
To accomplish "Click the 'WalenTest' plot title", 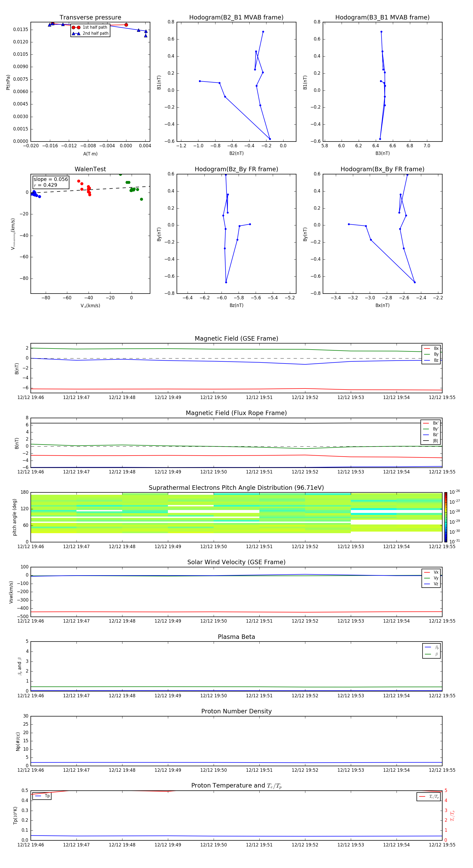I will [90, 169].
